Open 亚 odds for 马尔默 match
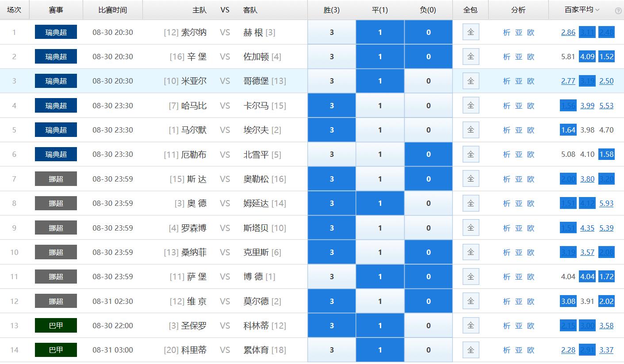The height and width of the screenshot is (364, 624). [519, 130]
